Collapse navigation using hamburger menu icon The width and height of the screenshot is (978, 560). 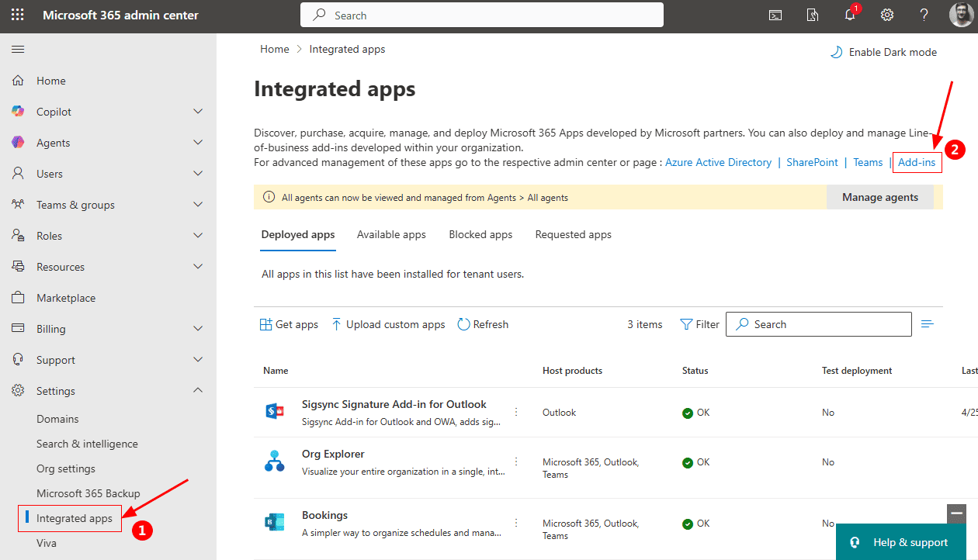[x=18, y=50]
